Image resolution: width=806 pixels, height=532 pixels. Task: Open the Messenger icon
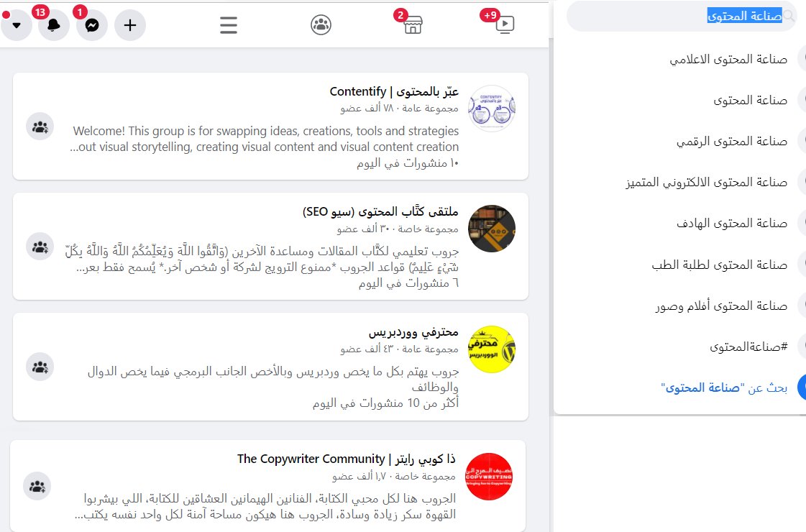[92, 24]
